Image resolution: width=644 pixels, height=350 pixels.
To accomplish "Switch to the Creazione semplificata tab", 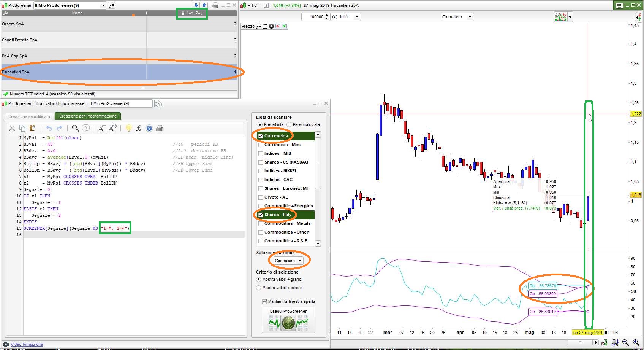I will [x=29, y=116].
